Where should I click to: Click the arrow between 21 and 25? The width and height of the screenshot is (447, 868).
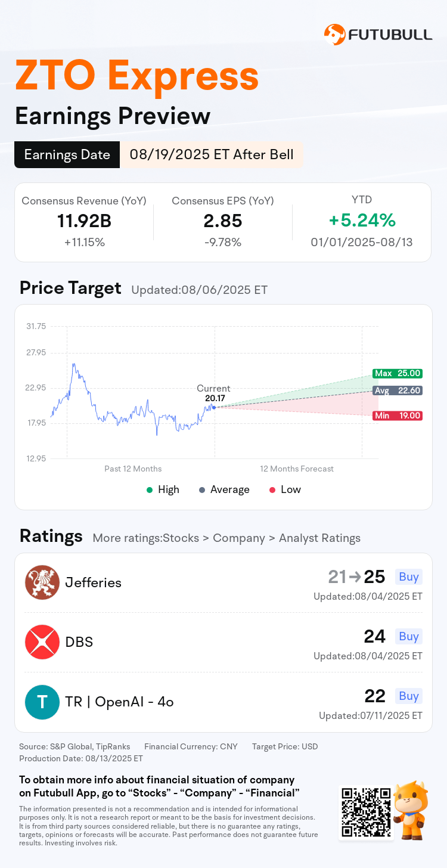355,577
